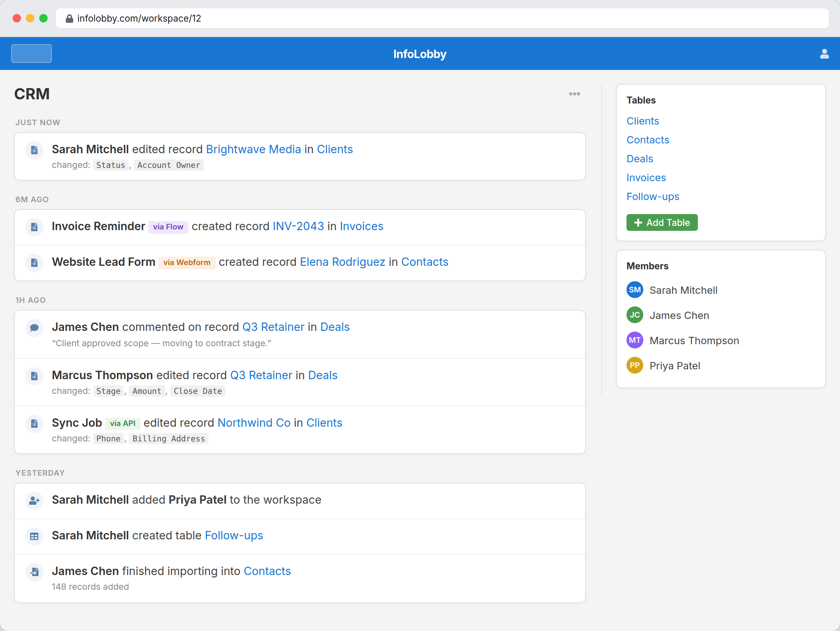Open the Follow-ups table in Tables panel
The height and width of the screenshot is (631, 840).
click(652, 197)
